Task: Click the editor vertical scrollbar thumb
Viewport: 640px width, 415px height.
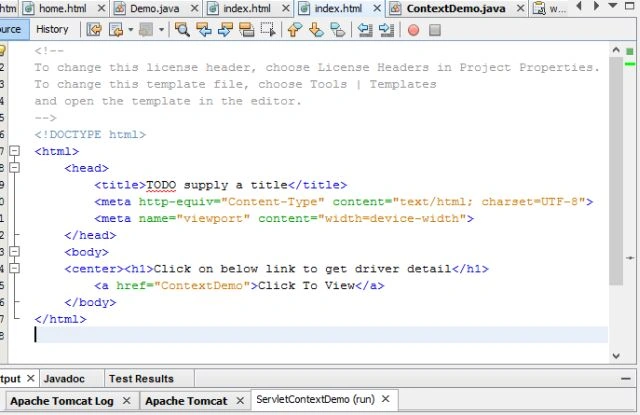Action: pos(616,171)
